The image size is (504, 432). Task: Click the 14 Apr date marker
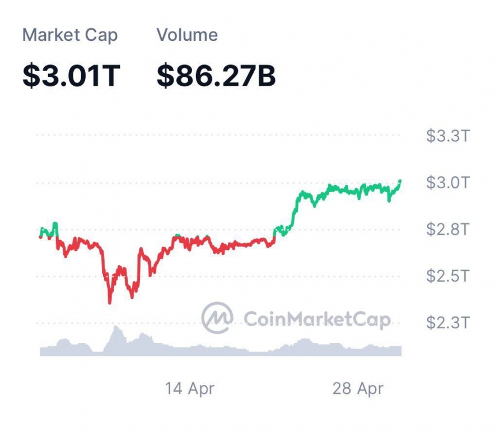pyautogui.click(x=189, y=388)
